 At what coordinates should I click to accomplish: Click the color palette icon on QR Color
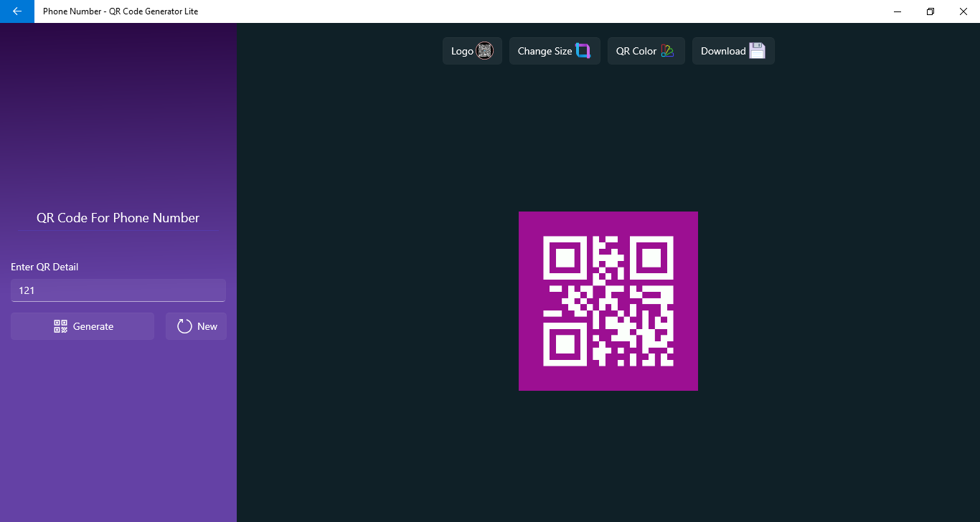pos(667,51)
